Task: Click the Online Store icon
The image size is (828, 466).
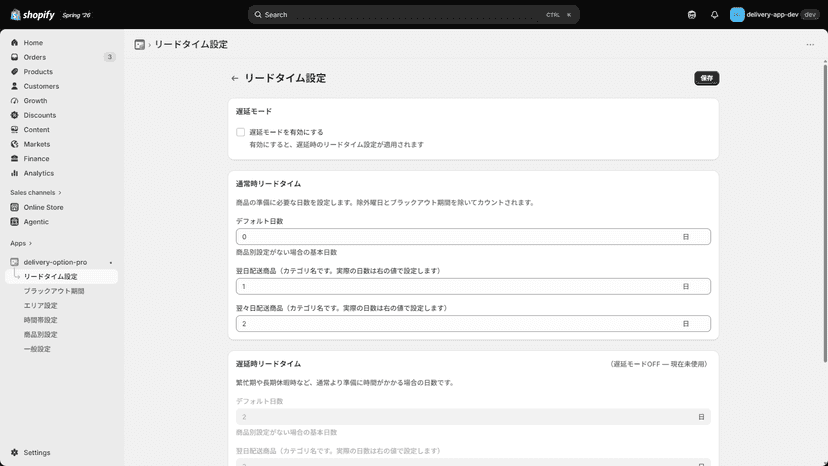Action: coord(14,207)
